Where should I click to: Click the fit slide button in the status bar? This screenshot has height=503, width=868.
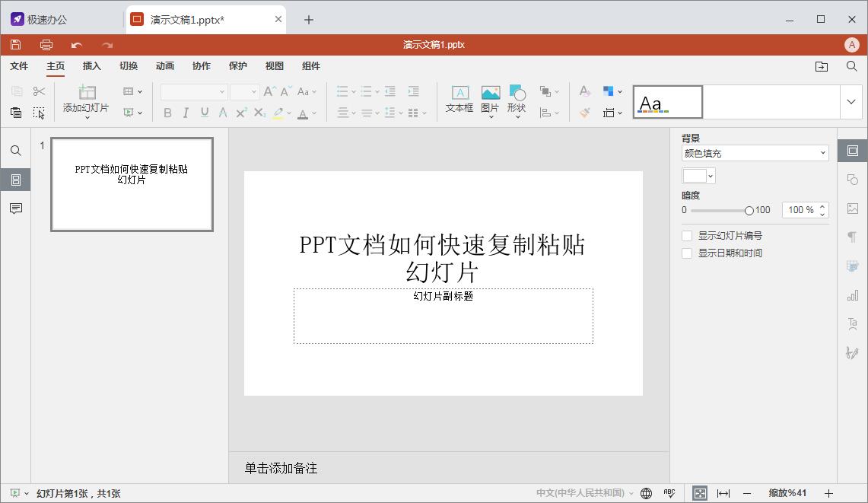[700, 493]
